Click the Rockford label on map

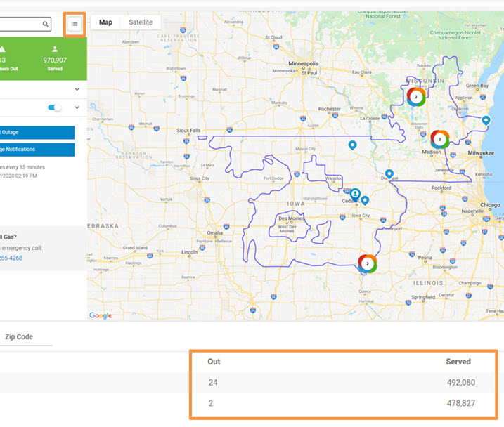441,188
